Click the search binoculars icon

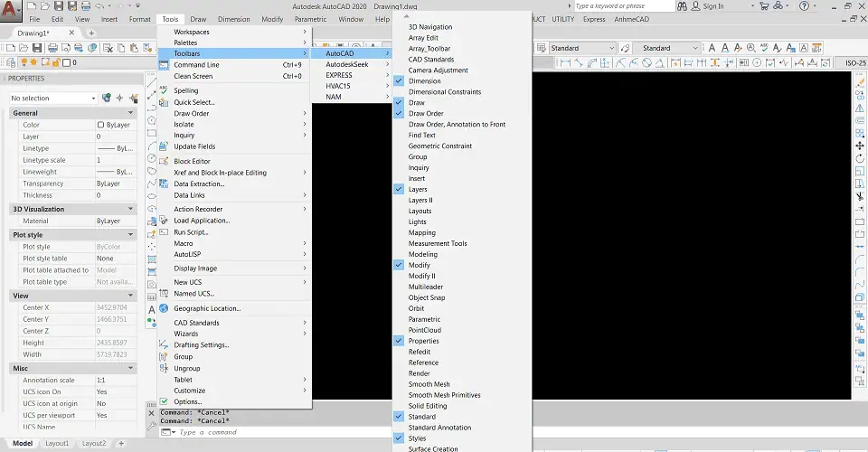tap(682, 6)
